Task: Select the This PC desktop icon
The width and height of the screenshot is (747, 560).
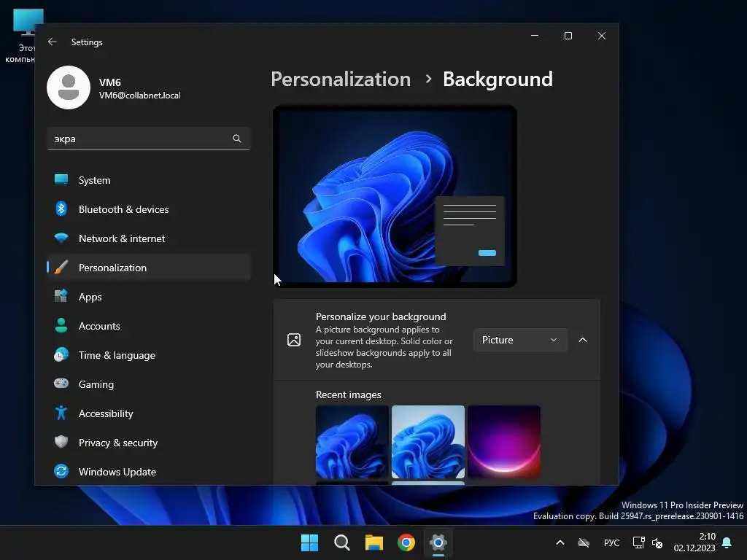Action: point(24,36)
